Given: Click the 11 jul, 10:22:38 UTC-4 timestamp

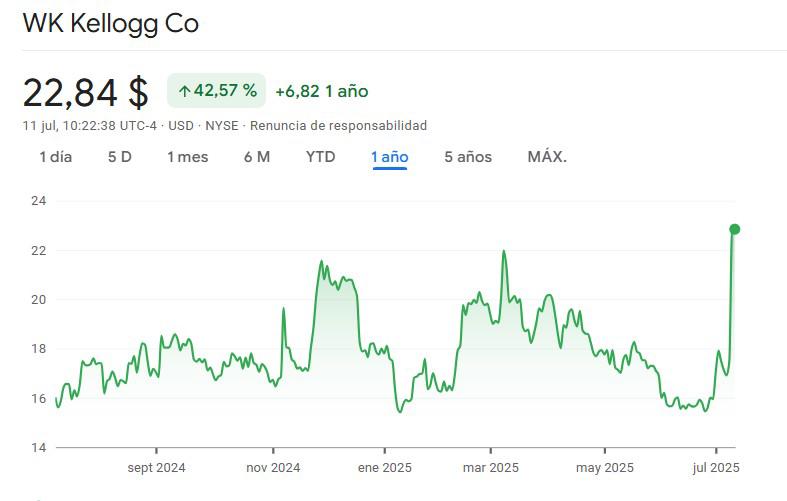Looking at the screenshot, I should tap(90, 126).
